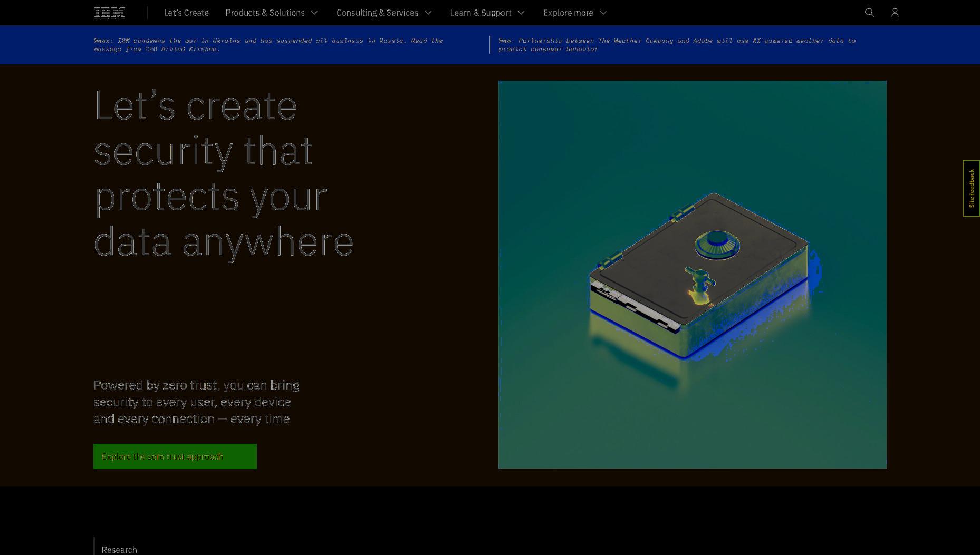The image size is (980, 555).
Task: Expand Consulting & Services dropdown
Action: pyautogui.click(x=384, y=13)
